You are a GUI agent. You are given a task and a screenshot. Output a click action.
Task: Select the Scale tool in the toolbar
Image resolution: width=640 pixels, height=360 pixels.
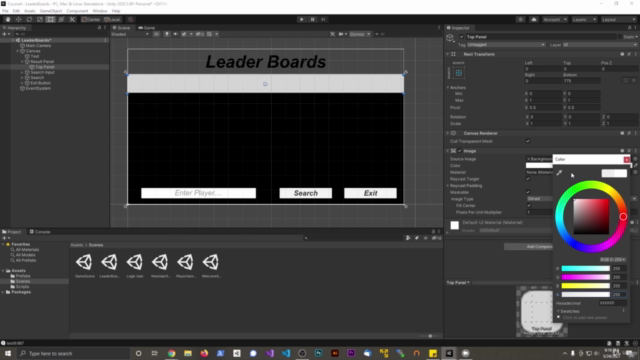click(40, 19)
